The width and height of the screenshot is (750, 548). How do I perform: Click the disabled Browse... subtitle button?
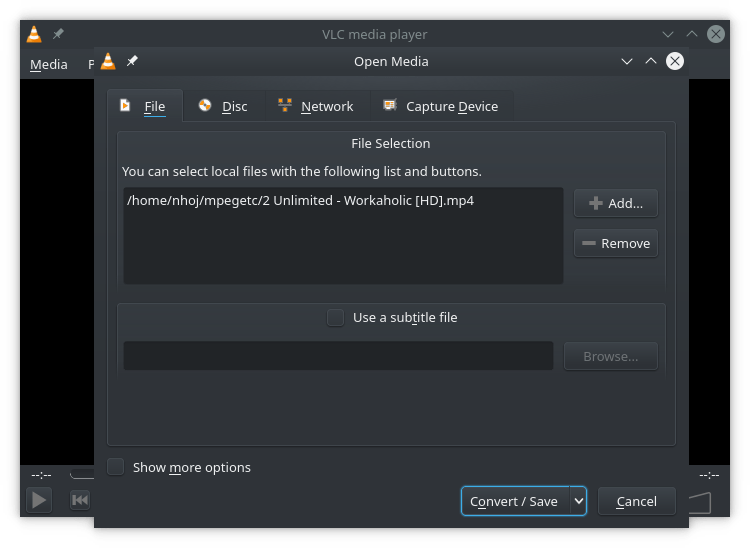tap(610, 356)
